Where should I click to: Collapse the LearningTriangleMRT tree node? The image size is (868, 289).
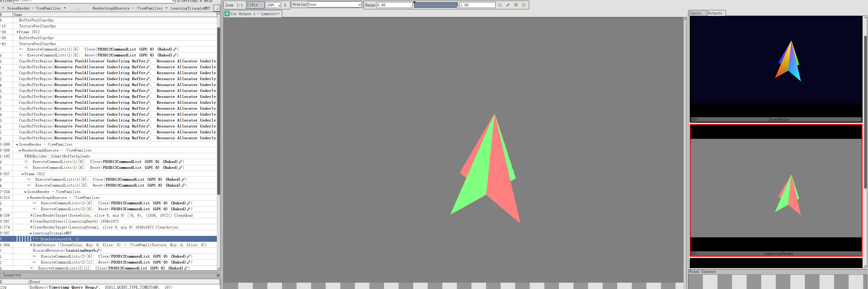(31, 233)
